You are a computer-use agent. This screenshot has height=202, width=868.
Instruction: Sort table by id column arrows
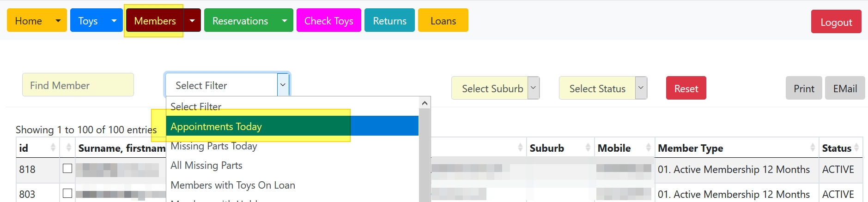53,148
